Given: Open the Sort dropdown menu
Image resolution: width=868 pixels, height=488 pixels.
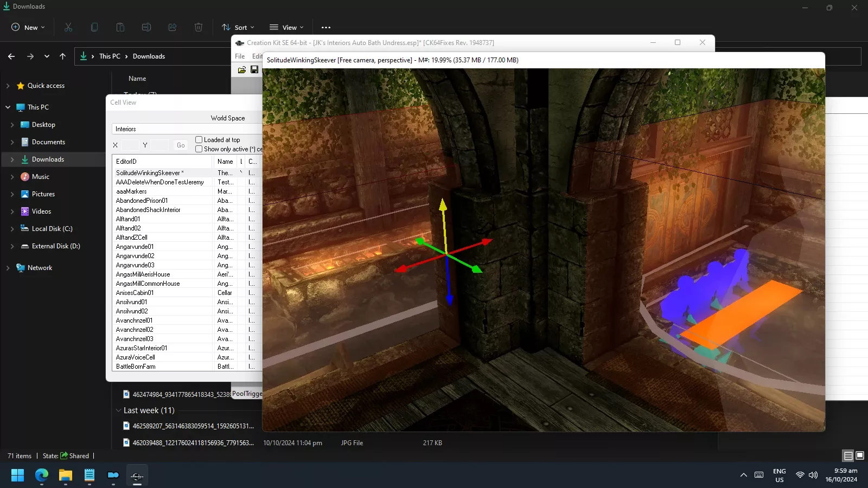Looking at the screenshot, I should [238, 27].
